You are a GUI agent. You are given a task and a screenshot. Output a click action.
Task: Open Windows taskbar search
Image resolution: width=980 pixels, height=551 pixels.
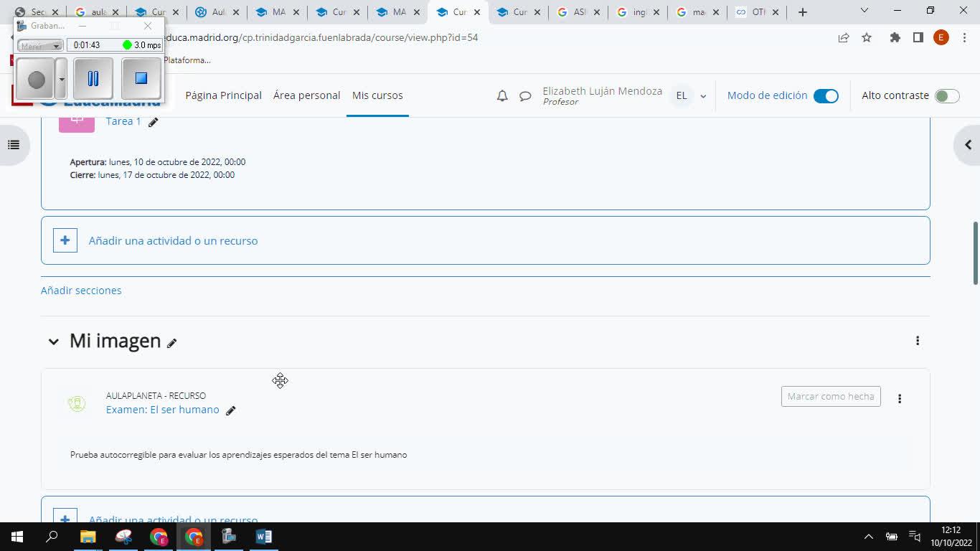tap(52, 537)
